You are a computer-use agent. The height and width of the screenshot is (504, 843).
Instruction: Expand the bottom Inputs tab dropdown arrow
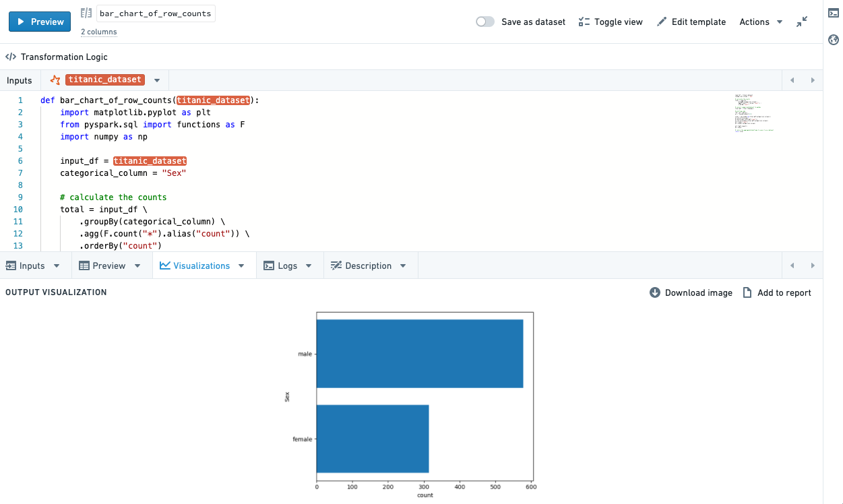(57, 266)
